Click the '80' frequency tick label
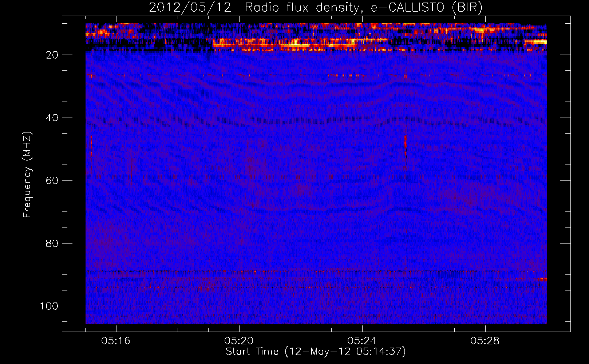The width and height of the screenshot is (589, 364). [x=52, y=244]
